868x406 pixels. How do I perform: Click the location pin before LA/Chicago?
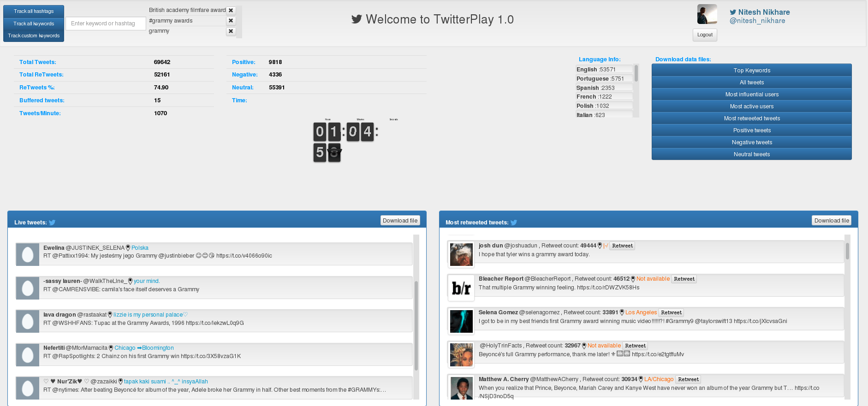[641, 379]
